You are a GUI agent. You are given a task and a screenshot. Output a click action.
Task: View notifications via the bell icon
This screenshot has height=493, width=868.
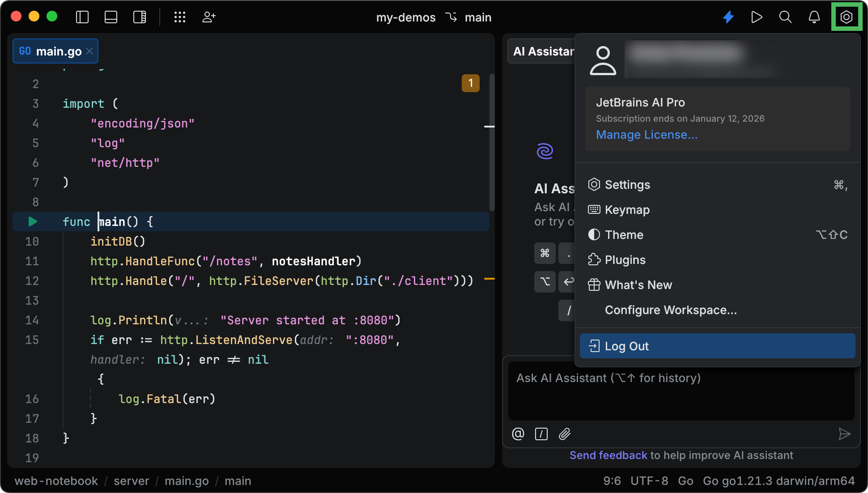tap(814, 17)
